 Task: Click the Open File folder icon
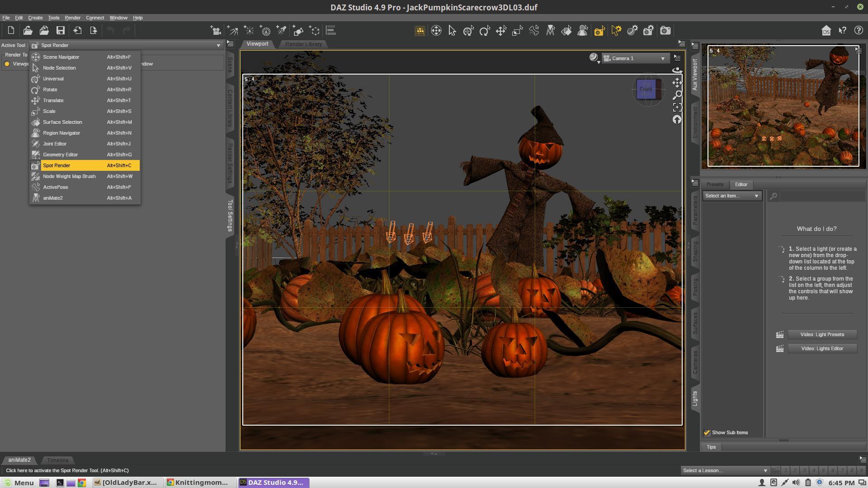(x=28, y=31)
